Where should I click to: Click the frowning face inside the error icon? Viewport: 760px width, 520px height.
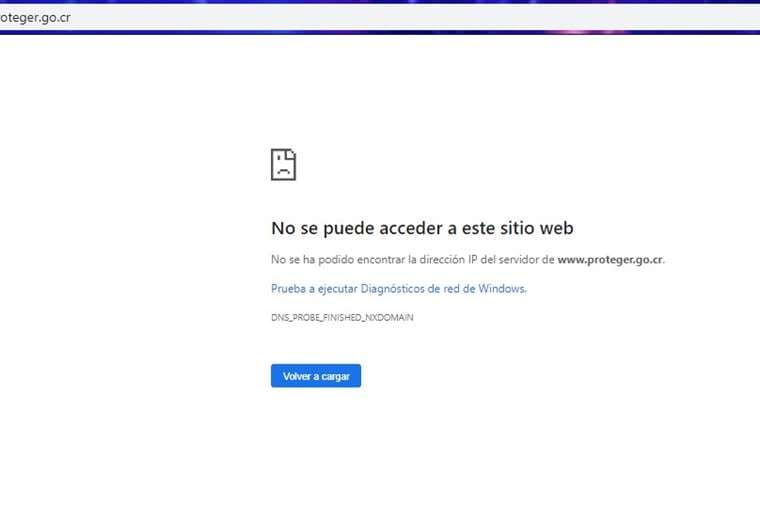[283, 169]
